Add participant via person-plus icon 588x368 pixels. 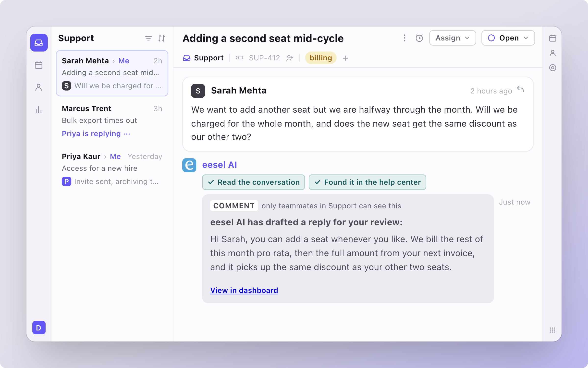click(x=290, y=58)
